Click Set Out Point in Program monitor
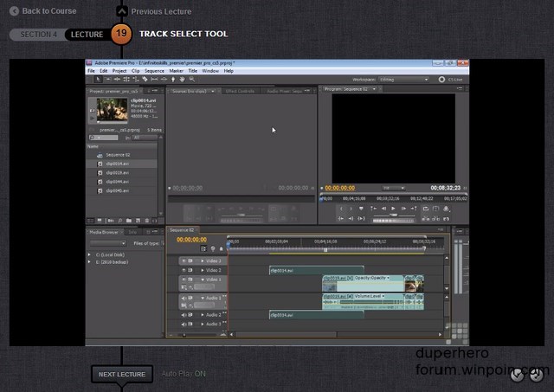The image size is (554, 392). tap(351, 209)
